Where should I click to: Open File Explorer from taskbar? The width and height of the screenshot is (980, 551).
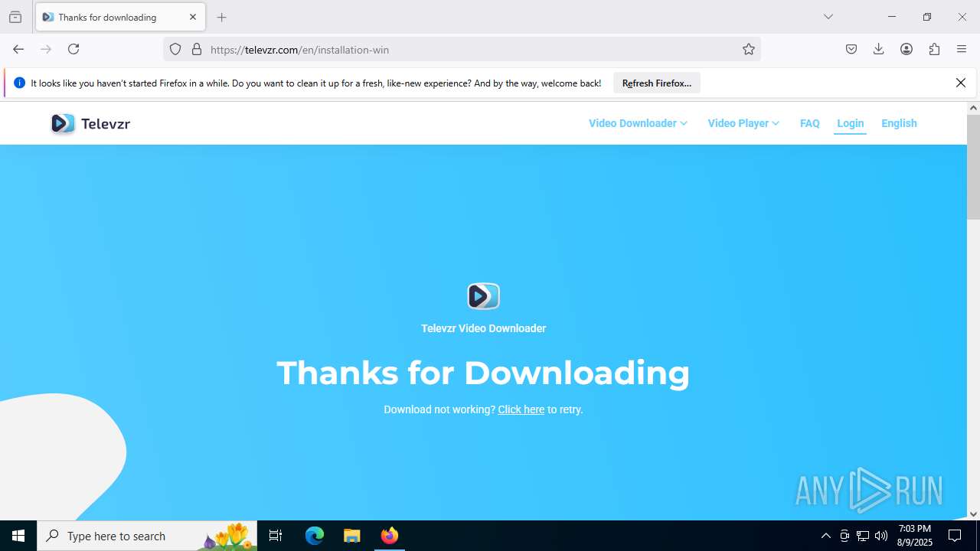click(351, 536)
